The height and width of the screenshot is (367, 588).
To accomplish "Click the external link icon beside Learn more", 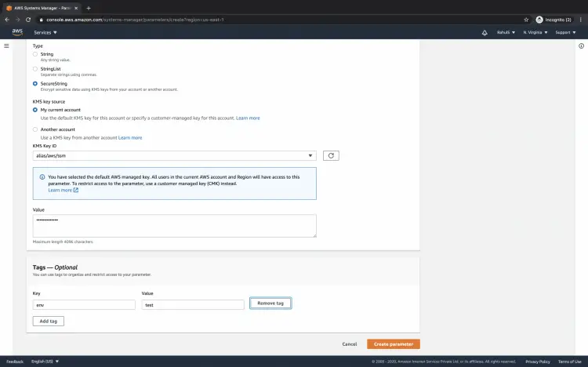I will pos(76,190).
